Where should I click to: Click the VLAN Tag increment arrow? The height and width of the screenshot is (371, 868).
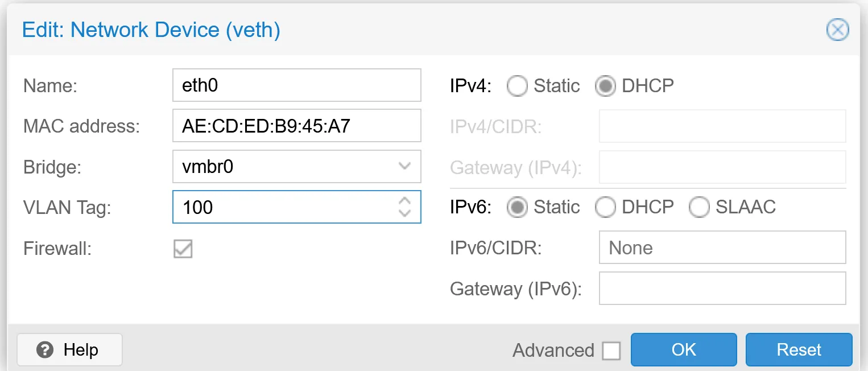pyautogui.click(x=404, y=201)
